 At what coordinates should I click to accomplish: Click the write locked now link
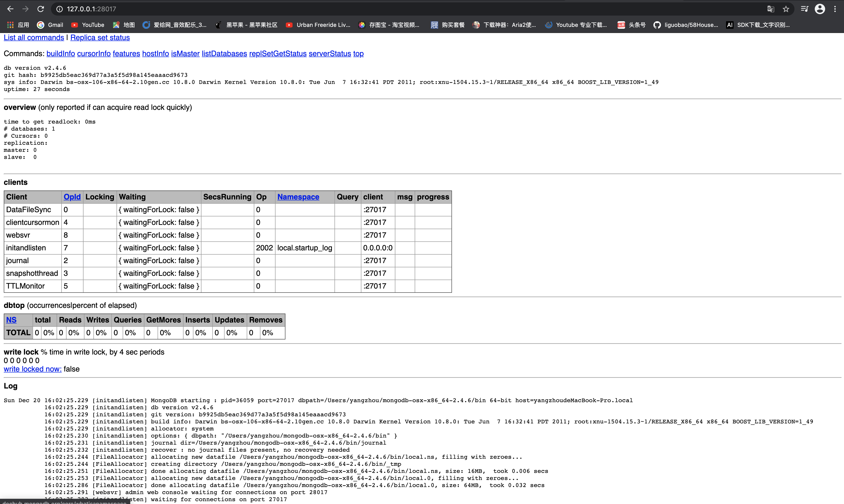click(x=32, y=369)
